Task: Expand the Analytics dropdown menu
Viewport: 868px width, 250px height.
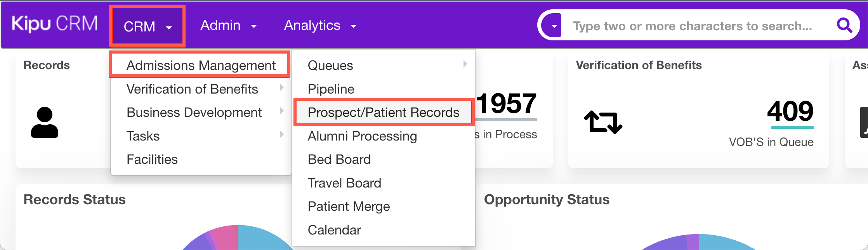Action: click(x=320, y=26)
